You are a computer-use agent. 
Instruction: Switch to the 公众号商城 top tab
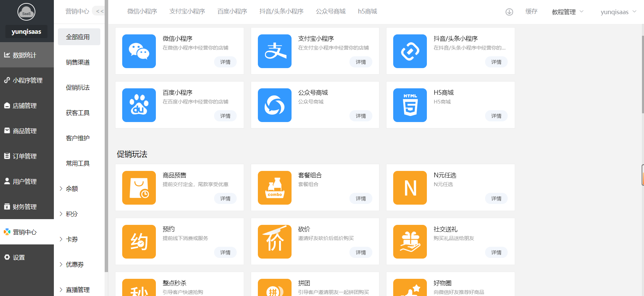point(331,11)
